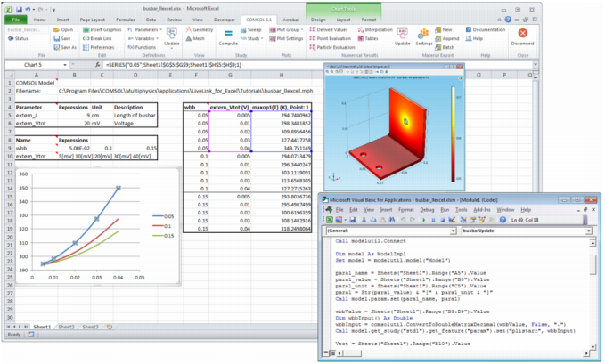Viewport: 605px width, 364px height.
Task: Click the Interpolation icon
Action: [360, 29]
